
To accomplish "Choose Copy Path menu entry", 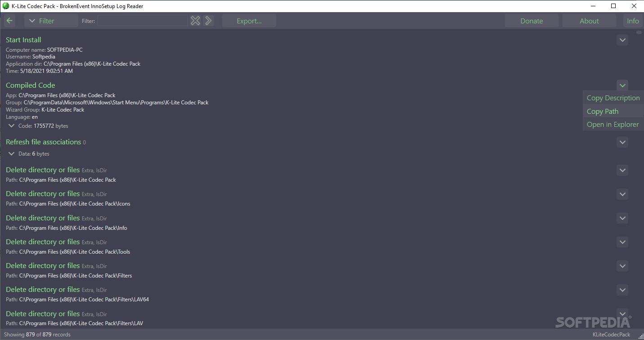I will tap(613, 111).
